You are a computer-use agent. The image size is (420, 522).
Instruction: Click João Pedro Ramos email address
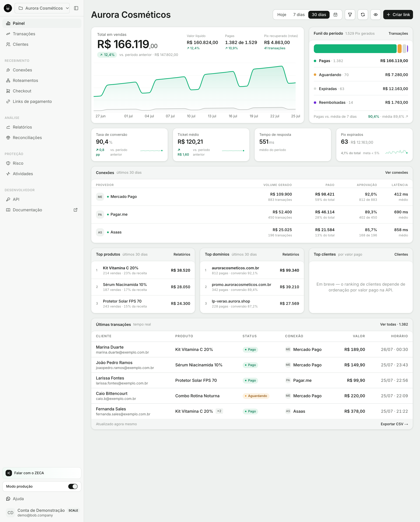point(125,368)
